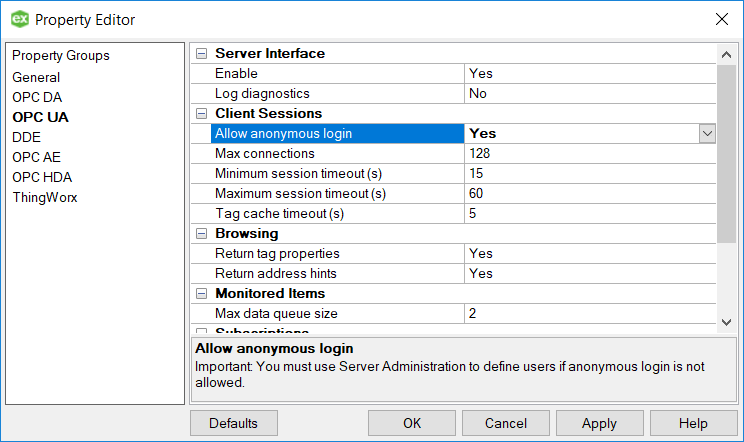Screen dimensions: 744x442
Task: Select OPC DA property group
Action: pos(37,97)
